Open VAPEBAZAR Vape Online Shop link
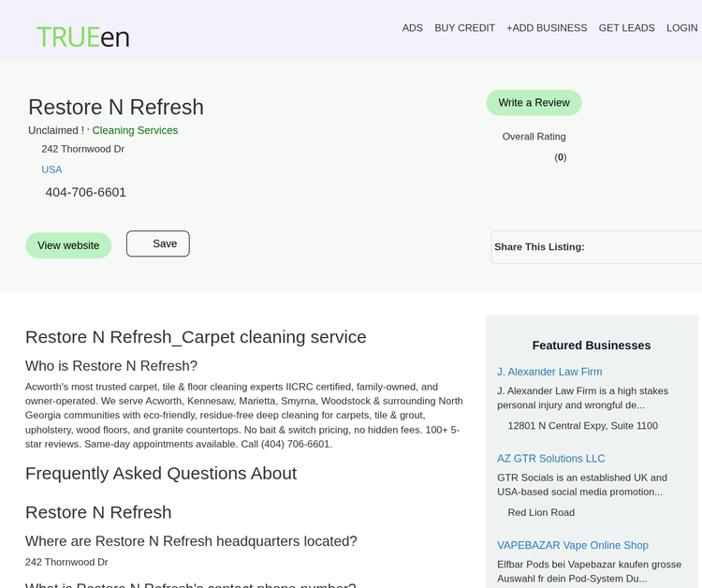 573,546
